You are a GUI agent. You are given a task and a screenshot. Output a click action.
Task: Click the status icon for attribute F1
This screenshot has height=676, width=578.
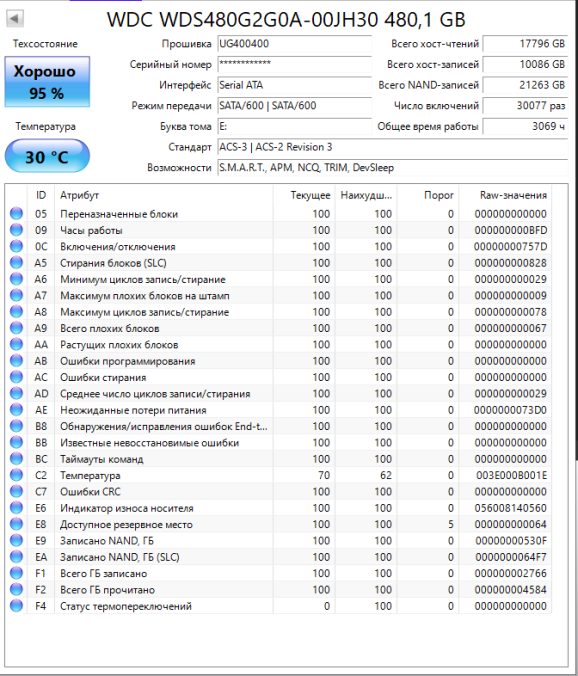point(16,573)
